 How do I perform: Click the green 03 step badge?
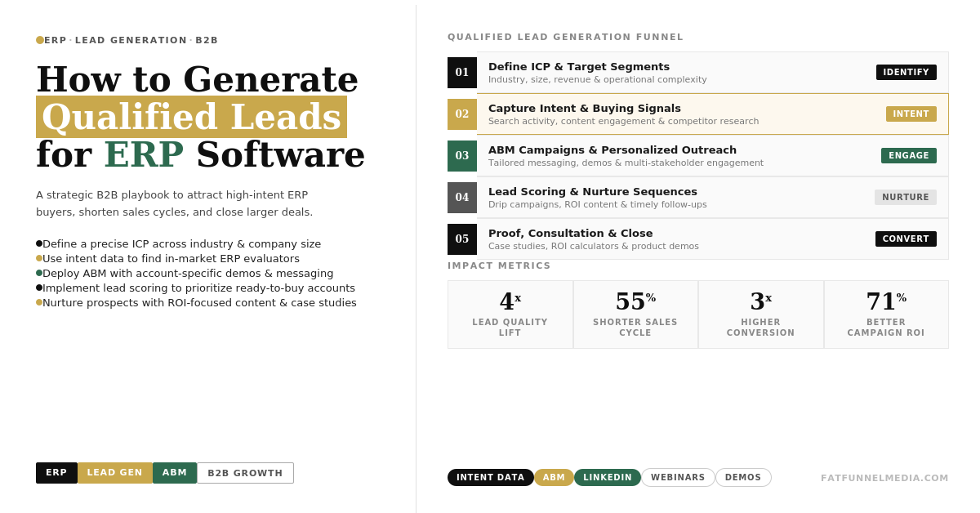[x=462, y=156]
